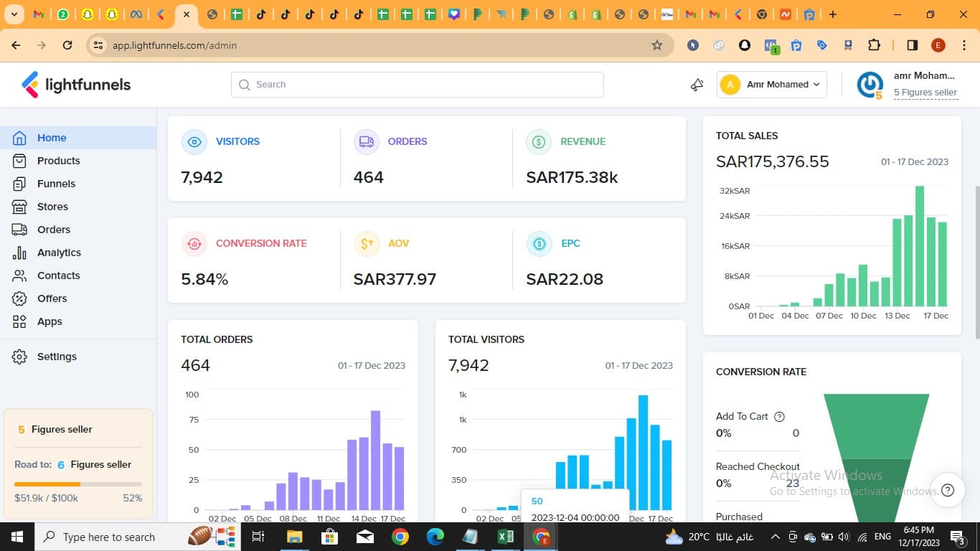Click the Orders truck icon
This screenshot has width=980, height=551.
(x=366, y=142)
